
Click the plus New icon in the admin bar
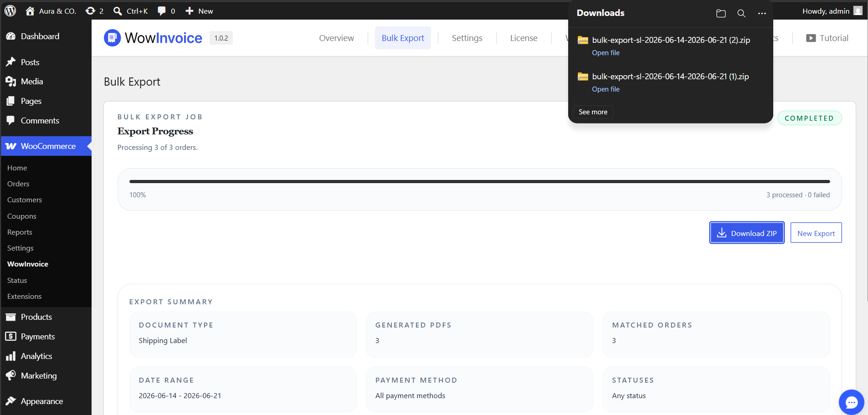[190, 11]
